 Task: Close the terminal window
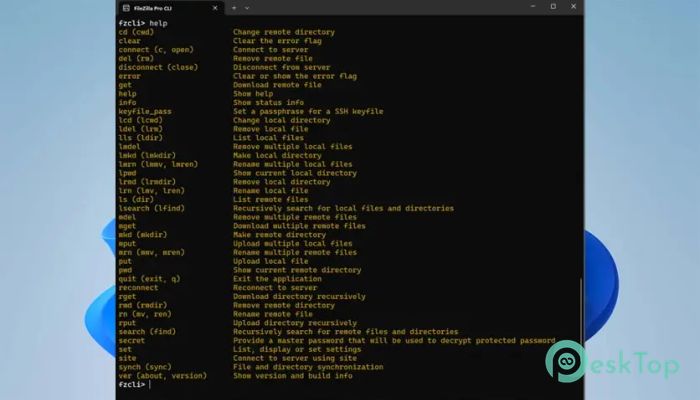pyautogui.click(x=573, y=7)
